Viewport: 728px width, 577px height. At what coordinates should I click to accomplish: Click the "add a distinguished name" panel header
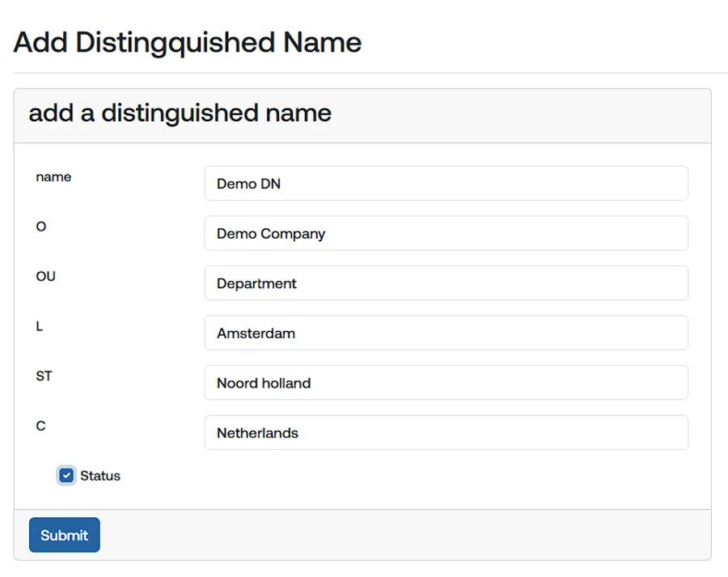[x=180, y=112]
